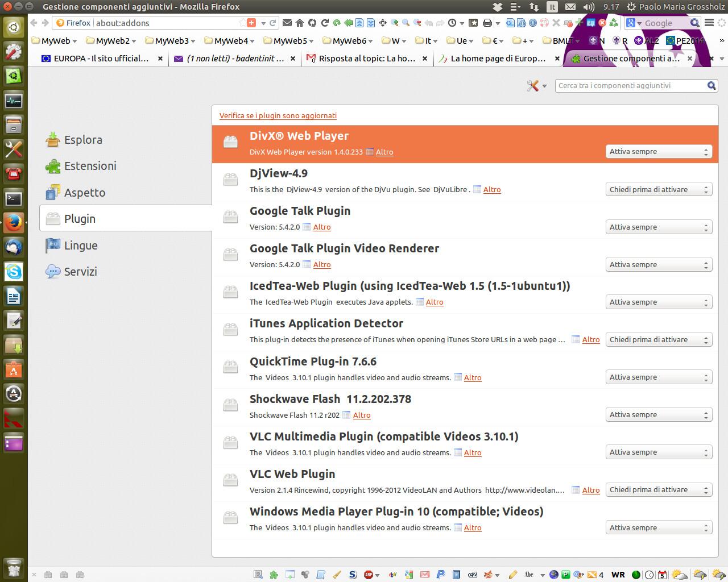
Task: Select the Lingue category
Action: tap(126, 246)
